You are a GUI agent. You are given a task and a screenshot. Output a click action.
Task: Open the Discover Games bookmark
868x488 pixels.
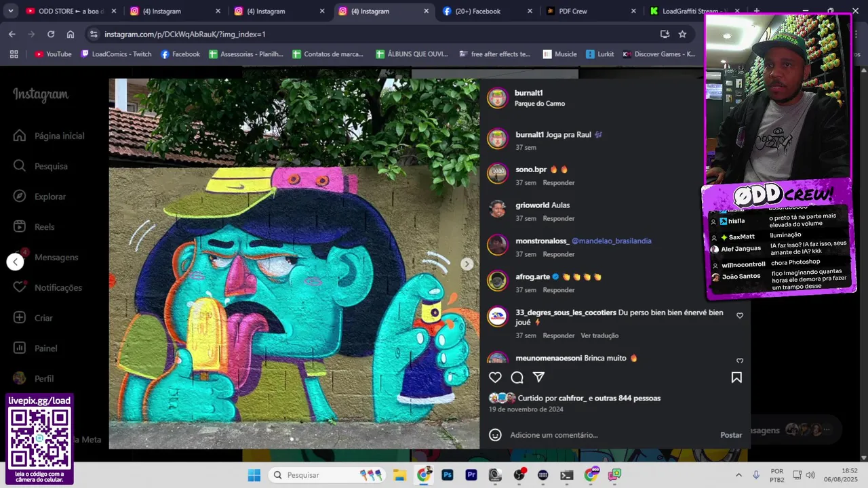(659, 54)
